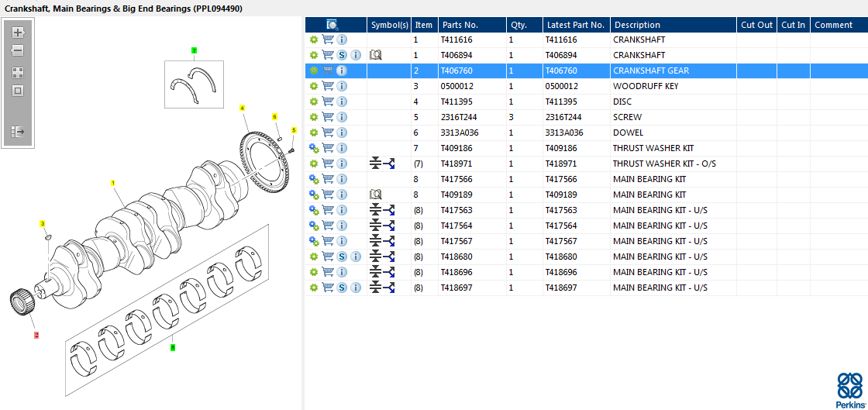
Task: Open the book symbol for T409189
Action: (x=375, y=195)
